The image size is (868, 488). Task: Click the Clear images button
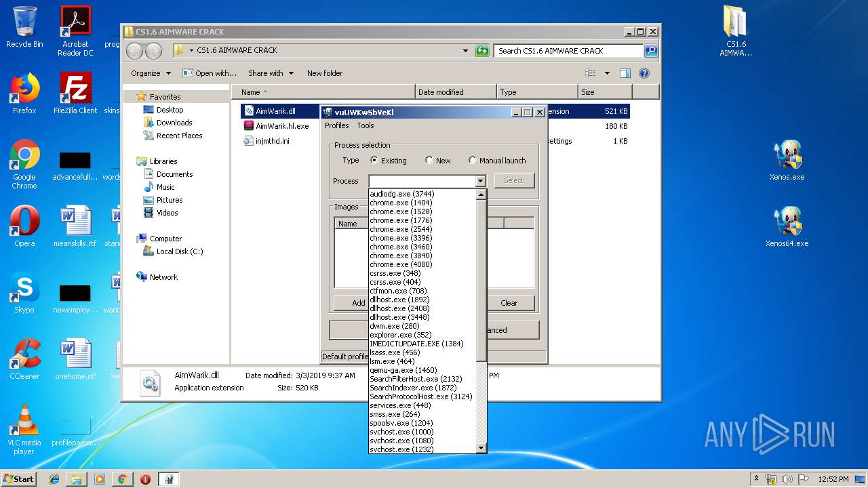509,303
